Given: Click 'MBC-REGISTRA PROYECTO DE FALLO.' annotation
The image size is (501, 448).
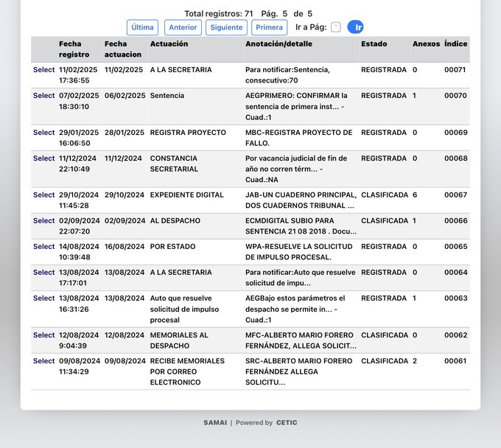Looking at the screenshot, I should coord(298,138).
